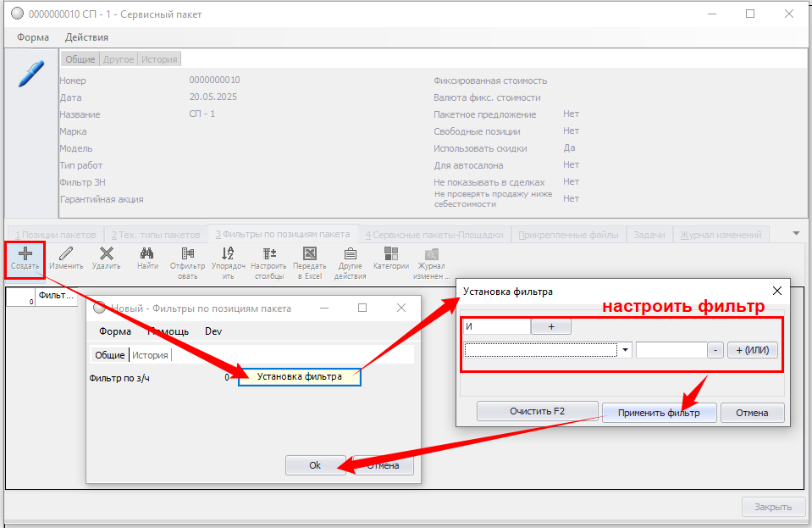Image resolution: width=812 pixels, height=528 pixels.
Task: Open Другие действия toolbar icon
Action: pyautogui.click(x=350, y=254)
